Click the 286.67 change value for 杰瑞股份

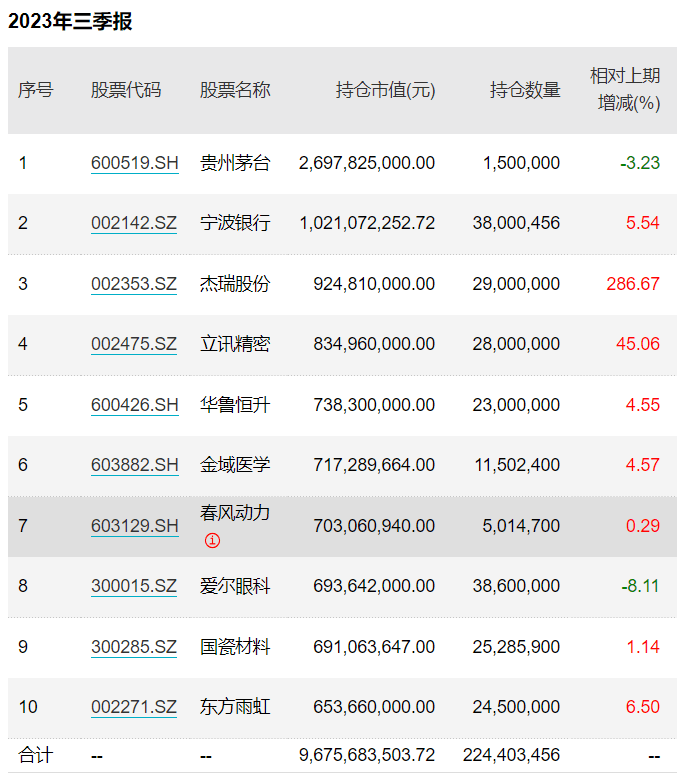(633, 284)
